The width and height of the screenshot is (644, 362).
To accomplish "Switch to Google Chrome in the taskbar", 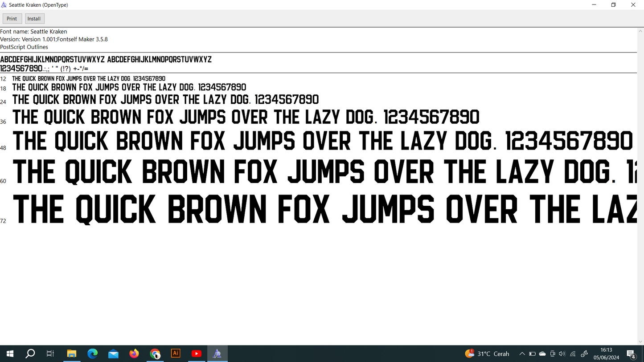I will 155,354.
